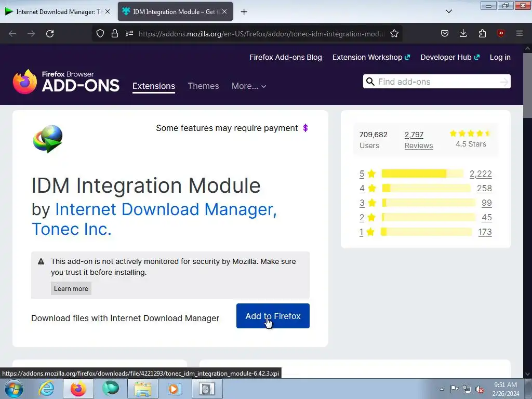
Task: Click the 4.5 Stars rating stars
Action: point(471,134)
